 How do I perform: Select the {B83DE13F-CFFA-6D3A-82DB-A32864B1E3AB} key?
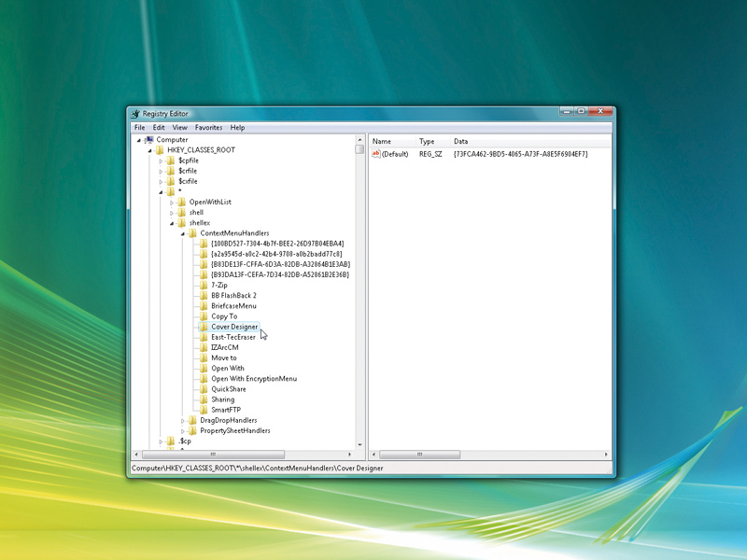click(281, 264)
